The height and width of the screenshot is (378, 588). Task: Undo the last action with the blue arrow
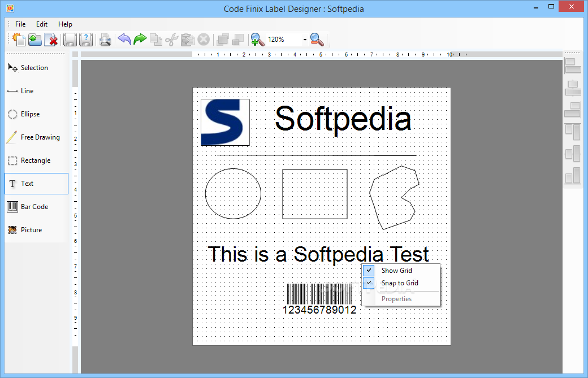tap(124, 39)
